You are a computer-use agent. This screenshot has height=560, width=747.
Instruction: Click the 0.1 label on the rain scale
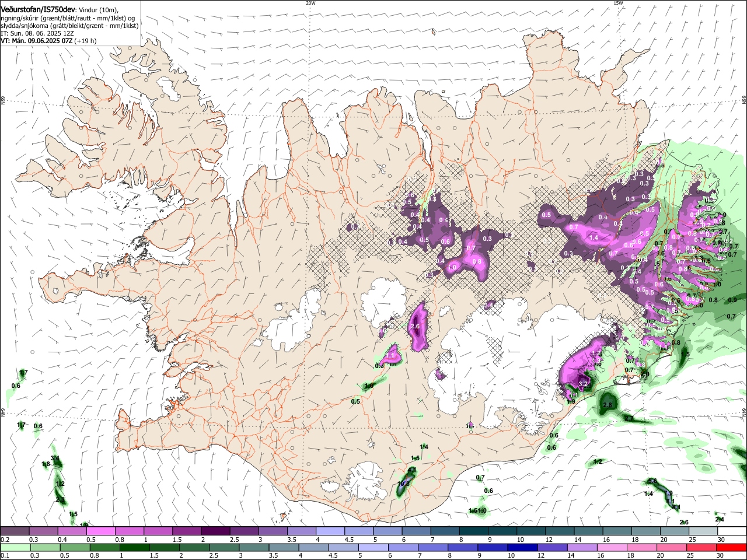click(x=5, y=555)
